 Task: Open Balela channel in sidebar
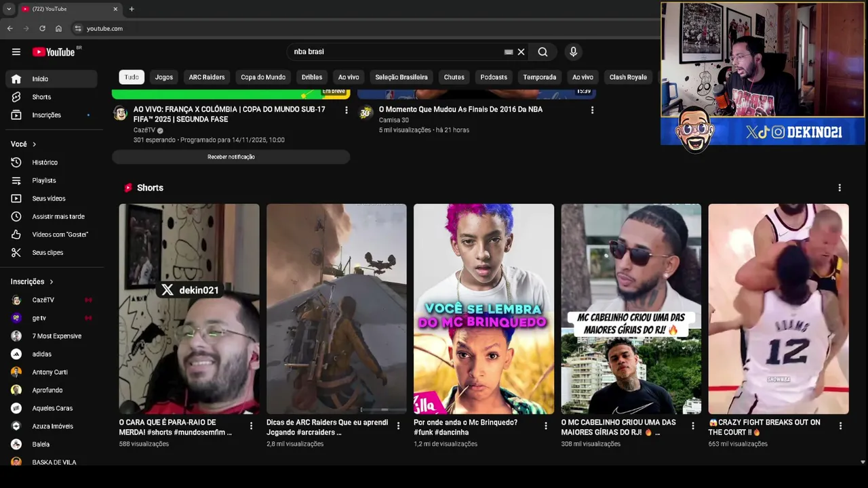pos(51,445)
